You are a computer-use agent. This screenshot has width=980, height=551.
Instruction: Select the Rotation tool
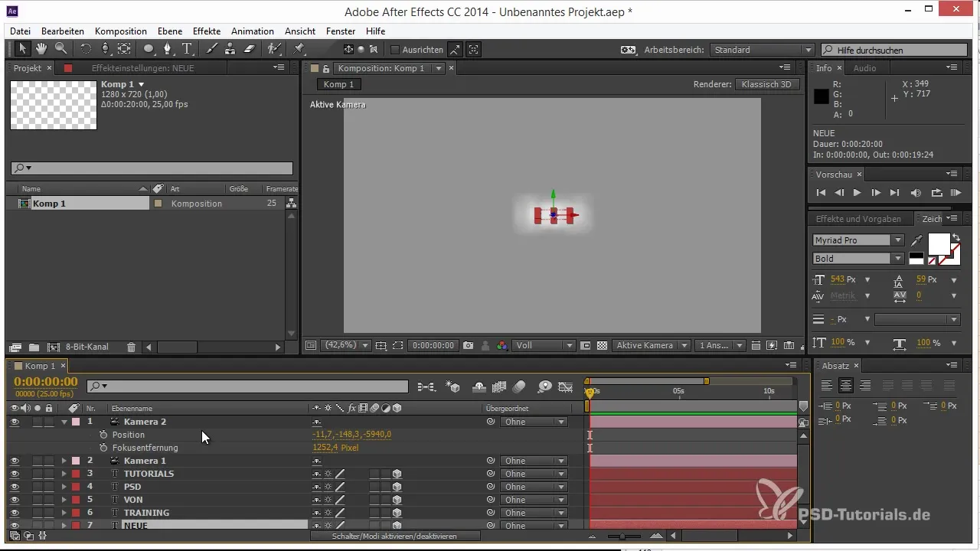click(86, 49)
